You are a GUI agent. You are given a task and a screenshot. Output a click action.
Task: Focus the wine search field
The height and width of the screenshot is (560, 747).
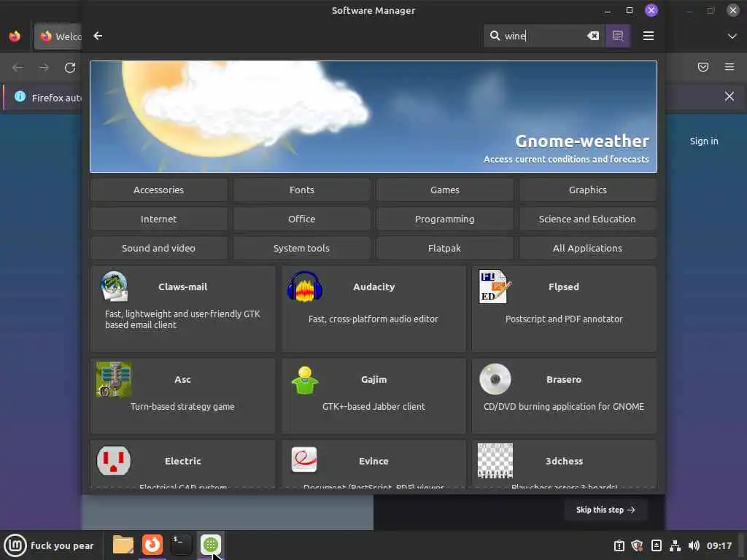pyautogui.click(x=544, y=36)
